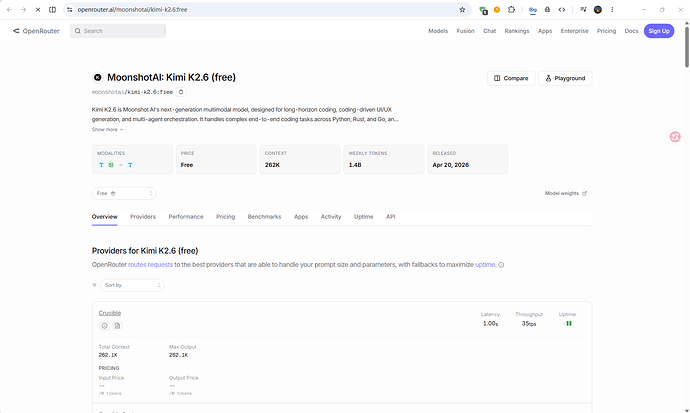
Task: View site information icon in address bar
Action: pos(70,10)
